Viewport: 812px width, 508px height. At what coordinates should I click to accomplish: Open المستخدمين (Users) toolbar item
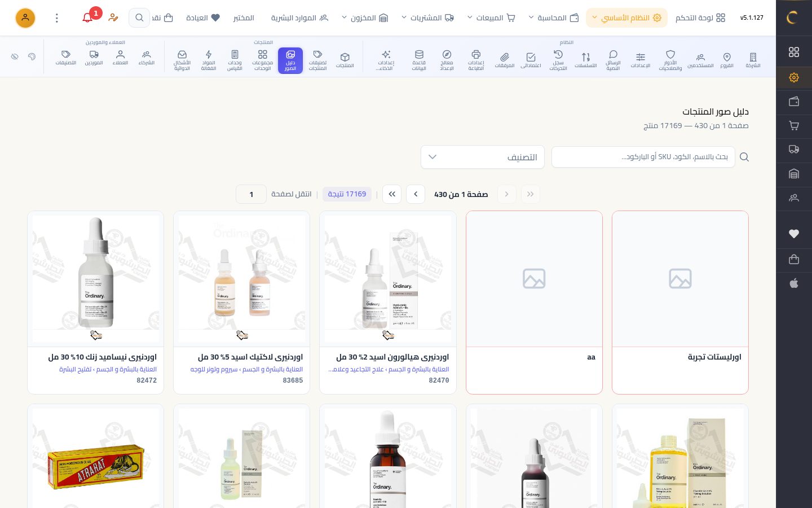tap(700, 60)
